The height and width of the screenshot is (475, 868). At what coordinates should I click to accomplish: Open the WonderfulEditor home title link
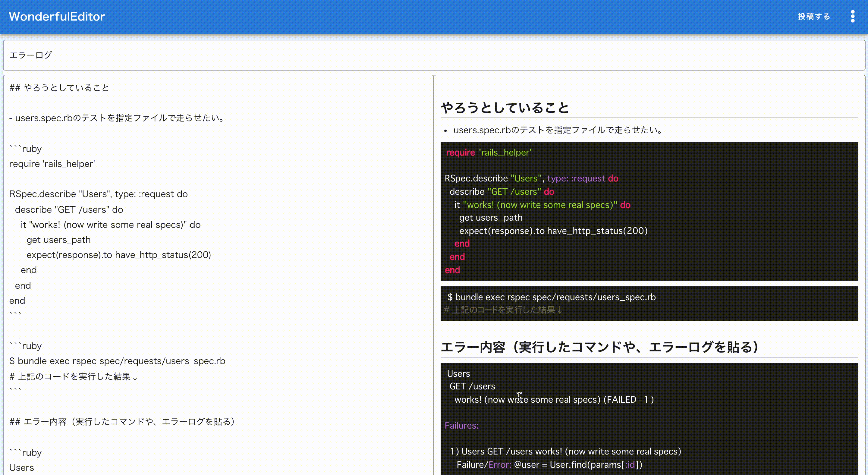point(57,16)
